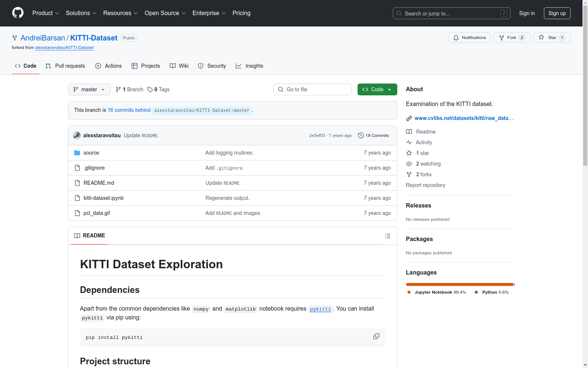Expand the Enterprise menu
This screenshot has width=588, height=368.
pyautogui.click(x=209, y=13)
